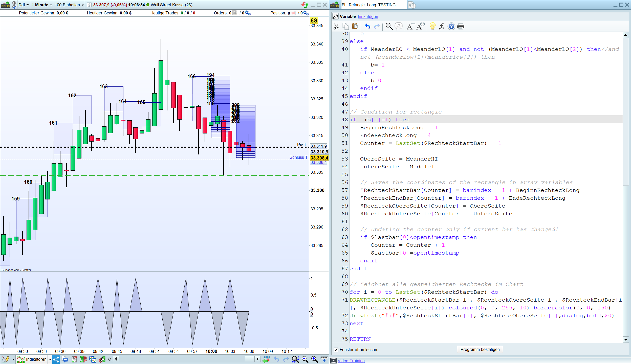Toggle the position display icon
This screenshot has height=364, width=631.
pyautogui.click(x=293, y=13)
